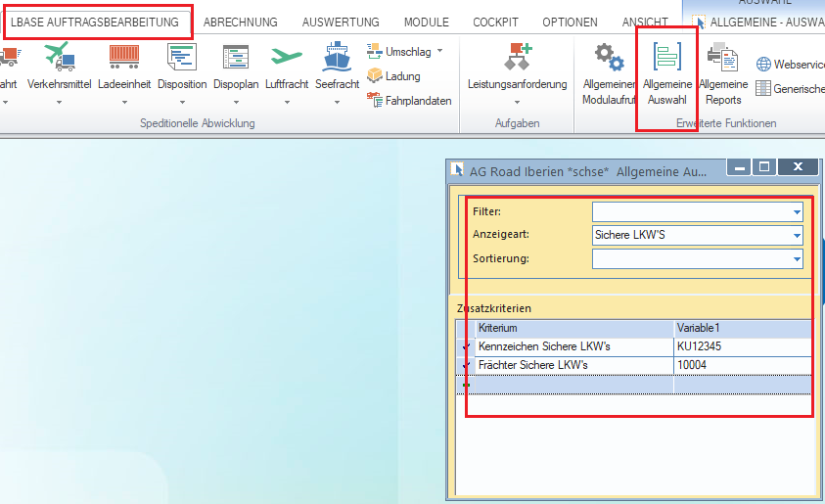The image size is (825, 504).
Task: Open the Seefracht ship icon
Action: coord(338,57)
